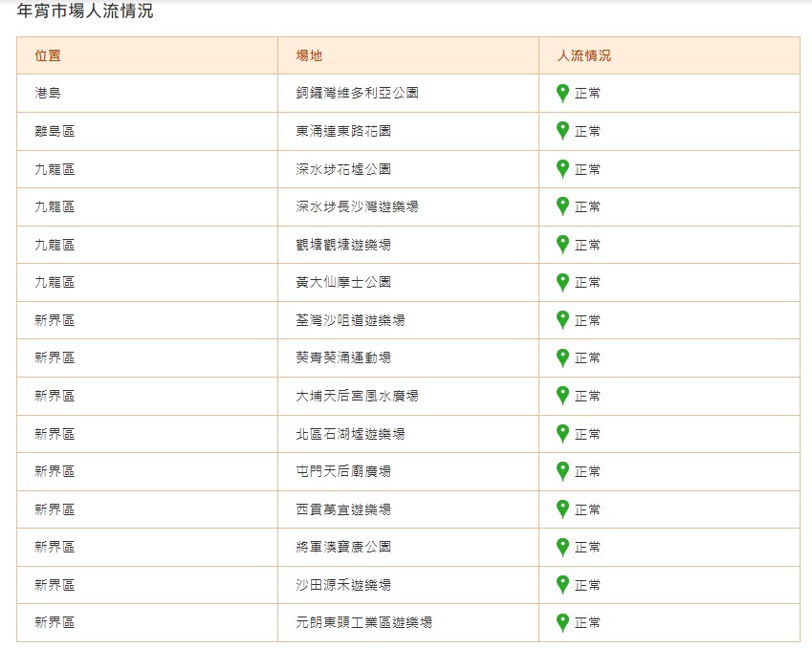Click the status pin for 深水埗花墟公園
The height and width of the screenshot is (649, 812).
click(563, 169)
